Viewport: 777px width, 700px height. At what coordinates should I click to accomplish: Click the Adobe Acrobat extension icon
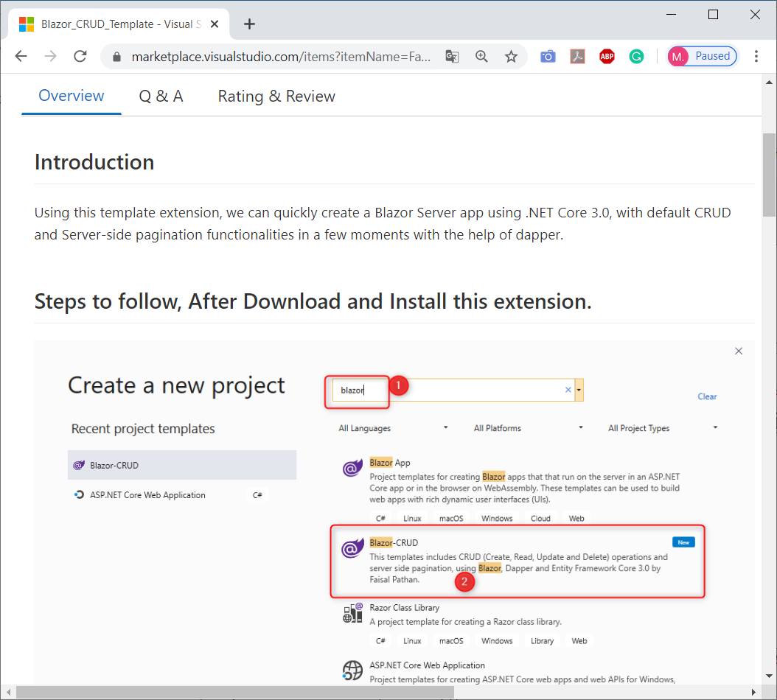tap(577, 56)
